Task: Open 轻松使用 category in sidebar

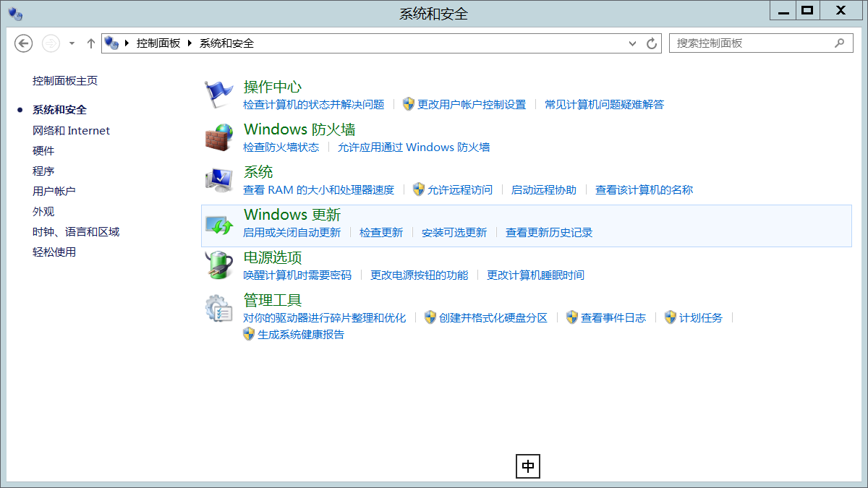Action: point(54,252)
